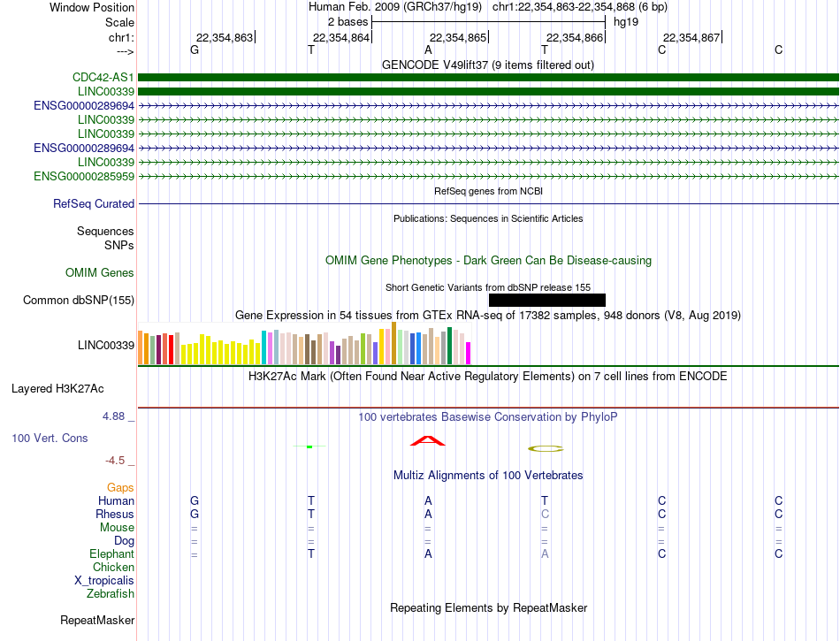Click the Scale label
This screenshot has width=840, height=641.
(x=120, y=22)
